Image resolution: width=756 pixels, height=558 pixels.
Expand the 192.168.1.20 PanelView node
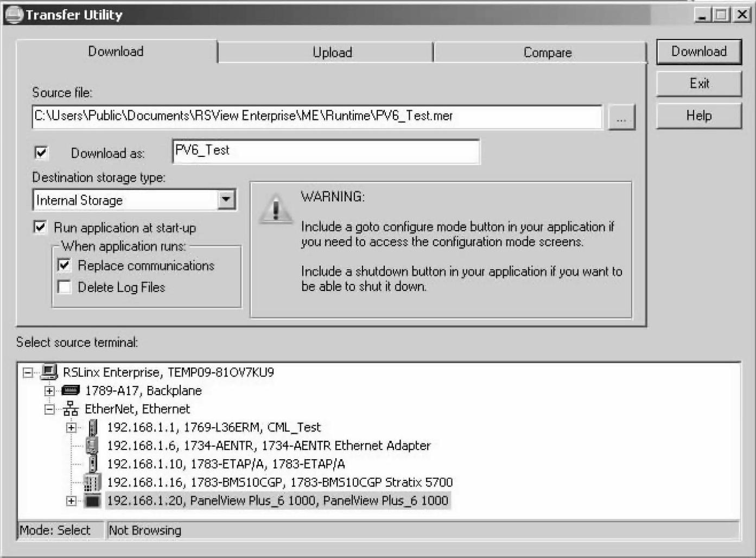click(71, 501)
